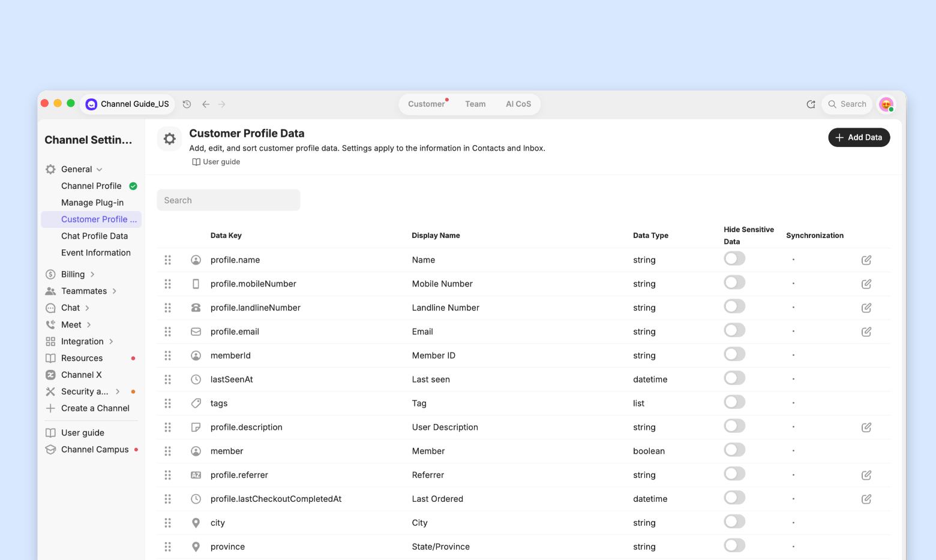Switch to the AI CoS tab
936x560 pixels.
click(x=518, y=104)
